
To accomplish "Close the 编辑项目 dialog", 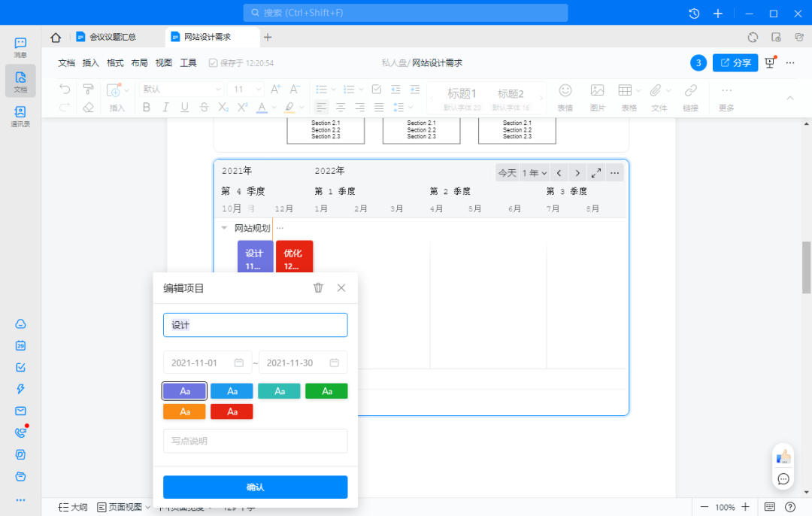I will (341, 287).
